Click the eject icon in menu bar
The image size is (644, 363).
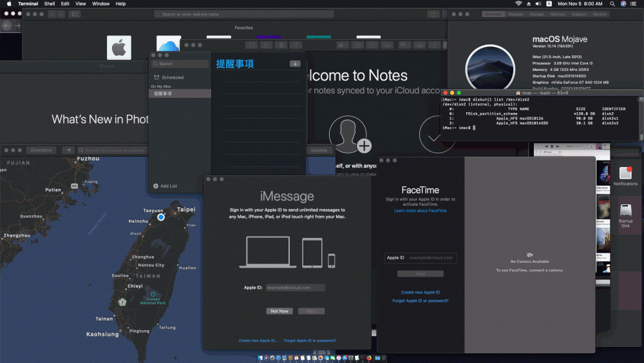click(x=529, y=4)
